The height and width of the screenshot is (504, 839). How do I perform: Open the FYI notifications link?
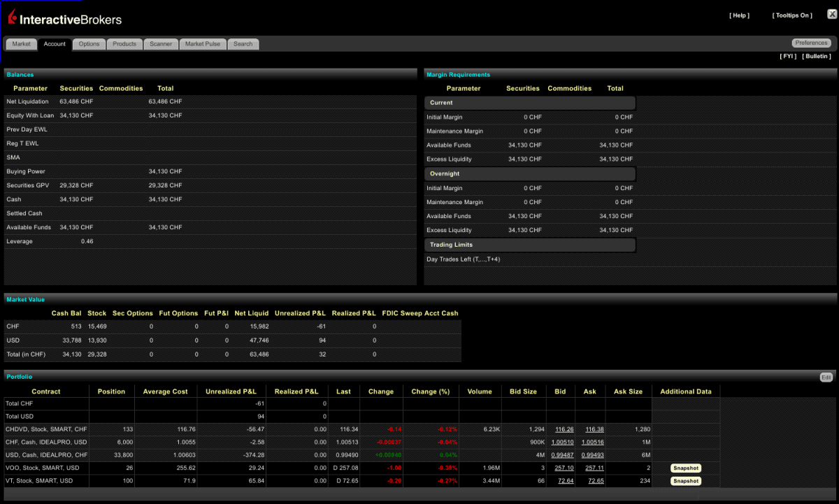(x=787, y=56)
